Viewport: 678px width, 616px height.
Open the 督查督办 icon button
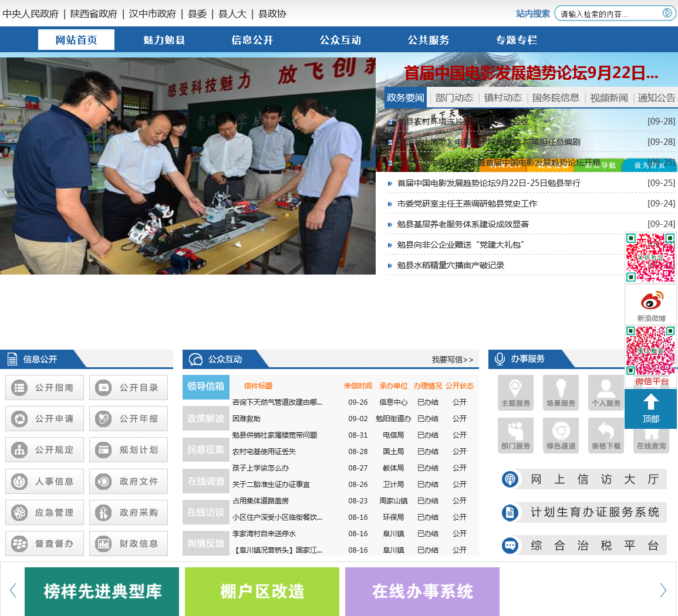(45, 543)
